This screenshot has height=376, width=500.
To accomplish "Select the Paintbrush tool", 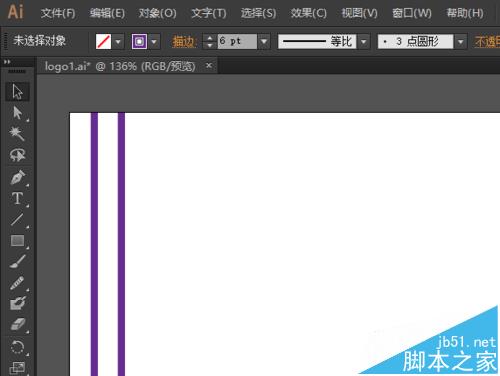I will 17,262.
